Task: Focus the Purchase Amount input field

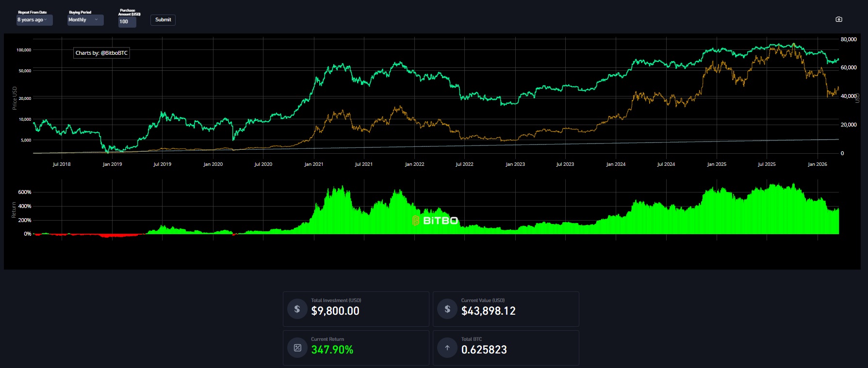Action: [127, 22]
